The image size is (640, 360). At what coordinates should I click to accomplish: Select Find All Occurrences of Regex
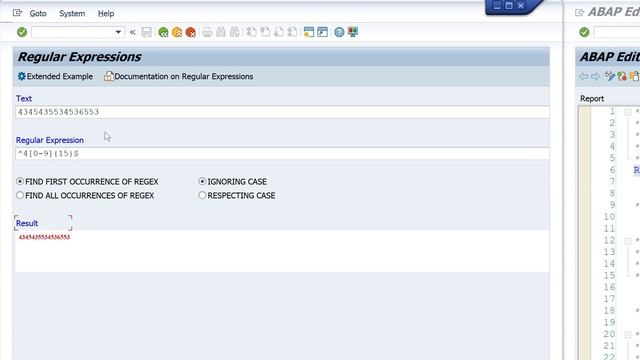[20, 196]
